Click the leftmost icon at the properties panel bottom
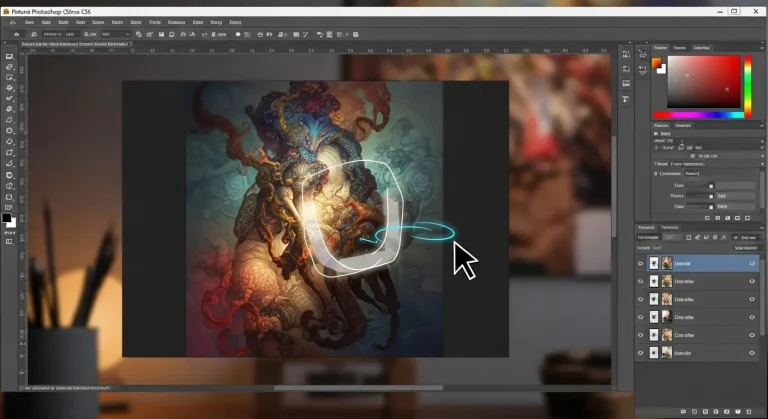 (x=707, y=218)
